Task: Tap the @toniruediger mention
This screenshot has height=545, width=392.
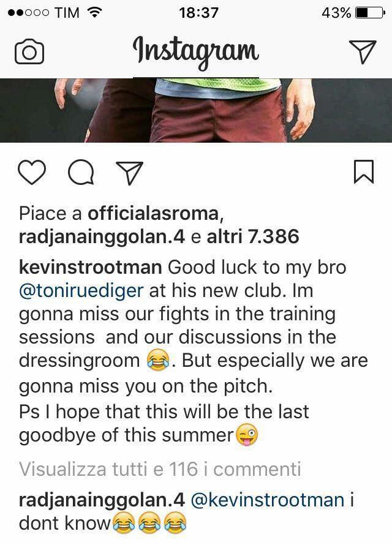Action: (x=81, y=291)
